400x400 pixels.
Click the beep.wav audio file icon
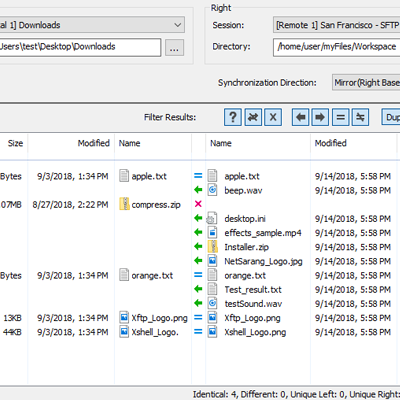pyautogui.click(x=213, y=190)
